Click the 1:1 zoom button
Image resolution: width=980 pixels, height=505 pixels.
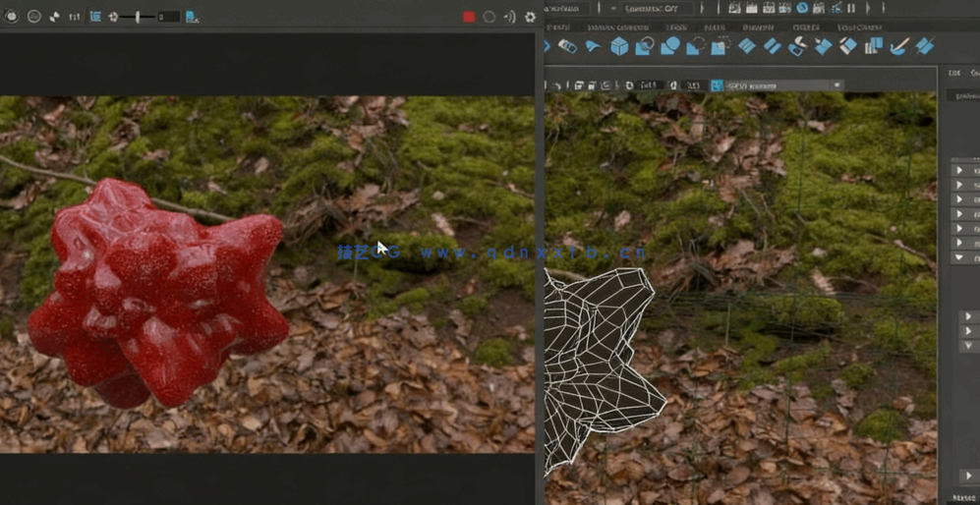[75, 17]
